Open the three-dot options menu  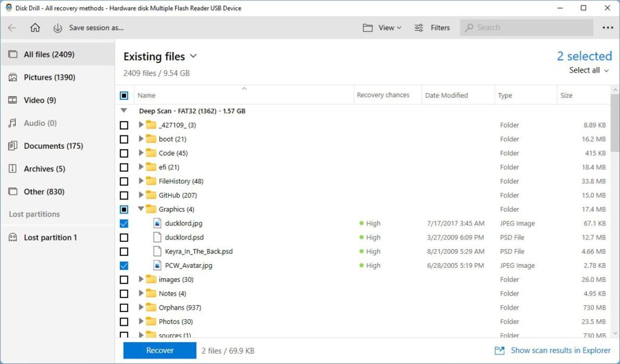tap(607, 27)
